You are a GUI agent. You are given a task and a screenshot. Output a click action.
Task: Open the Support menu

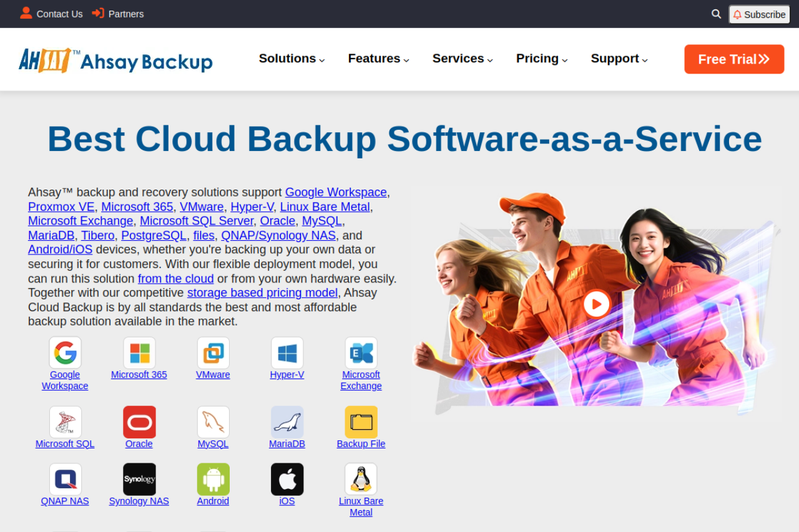click(619, 59)
